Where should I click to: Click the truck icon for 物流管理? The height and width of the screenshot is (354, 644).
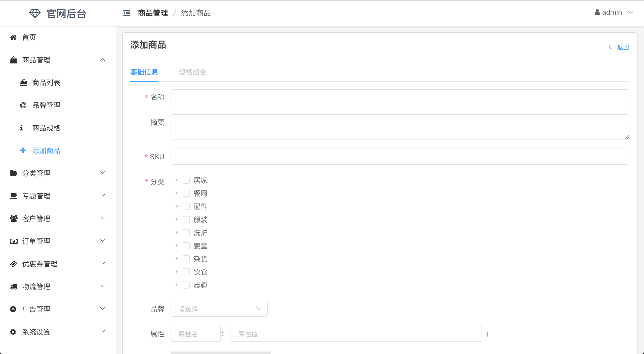(14, 287)
